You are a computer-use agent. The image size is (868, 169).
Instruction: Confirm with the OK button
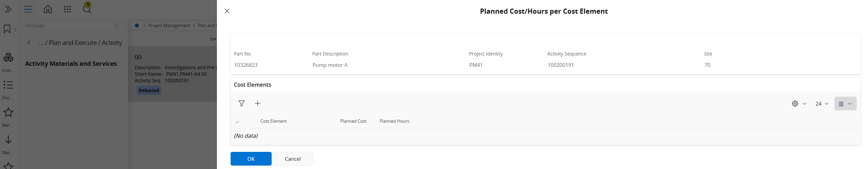coord(251,159)
